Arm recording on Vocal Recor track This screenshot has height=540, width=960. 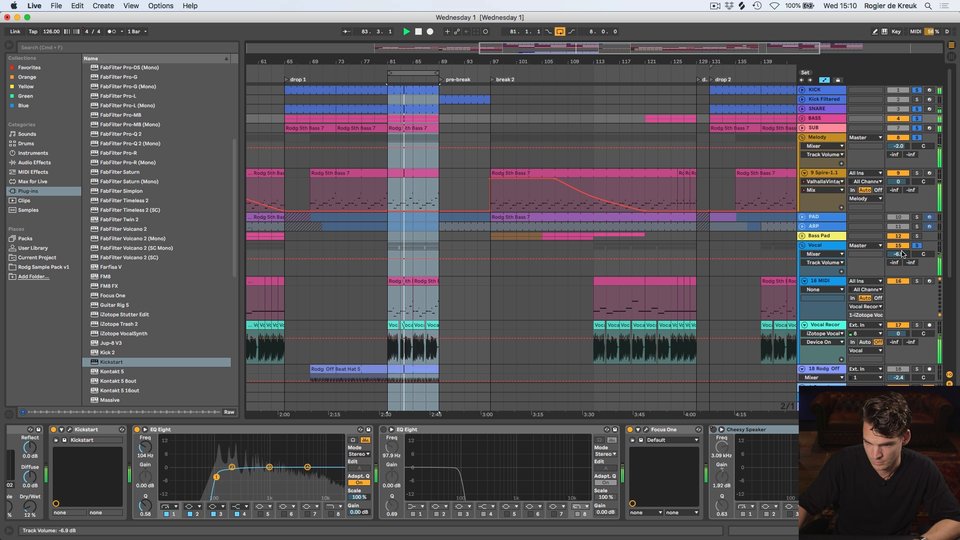coord(929,325)
